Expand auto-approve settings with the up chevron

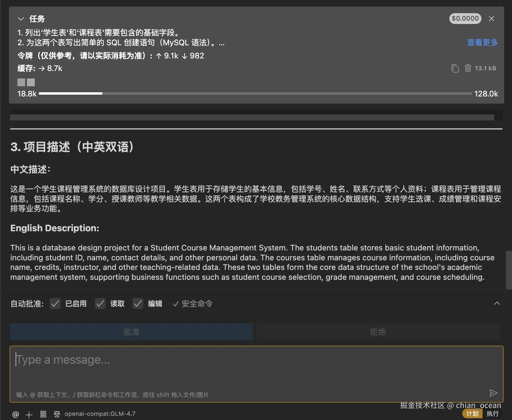[497, 303]
